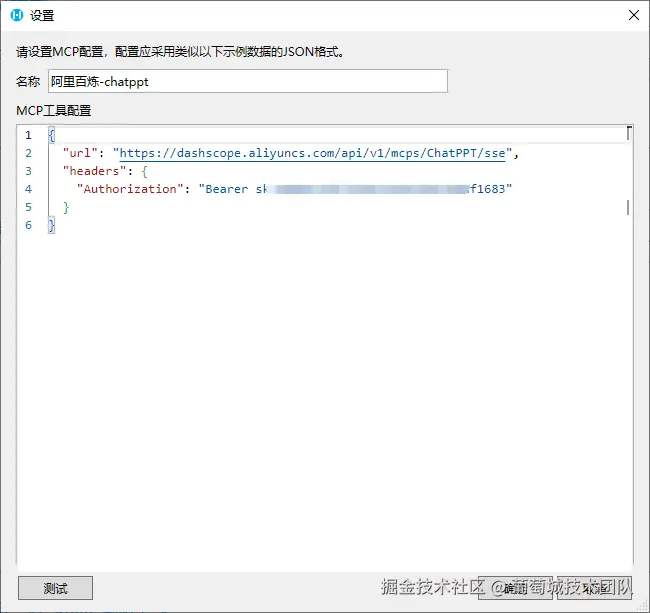Open the dashscope.aliyuncs.com URL link
The width and height of the screenshot is (650, 613).
tap(312, 153)
